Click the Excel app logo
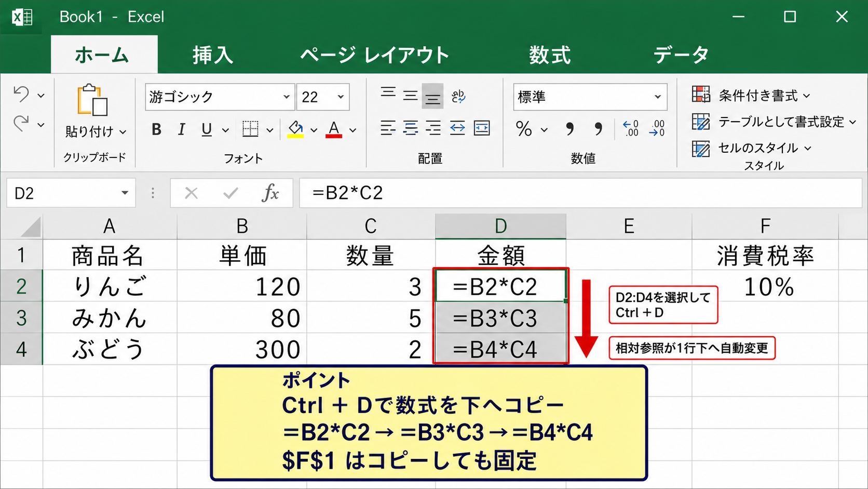 point(22,17)
